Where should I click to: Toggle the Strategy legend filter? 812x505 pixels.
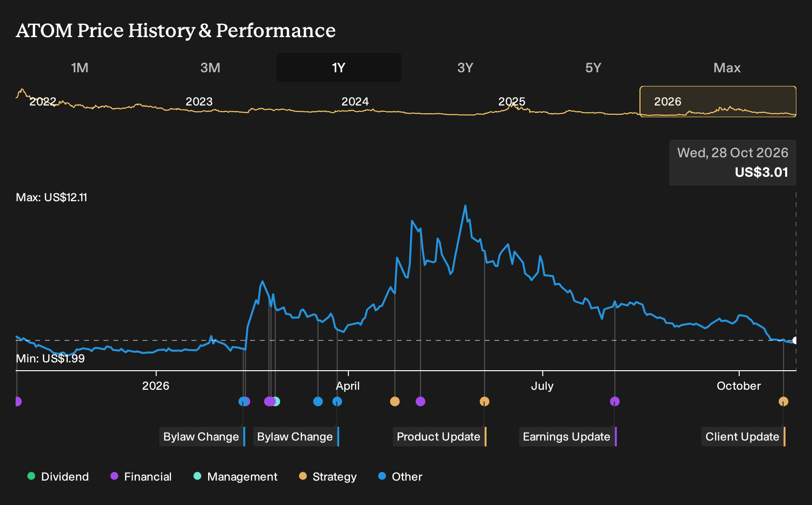(328, 477)
